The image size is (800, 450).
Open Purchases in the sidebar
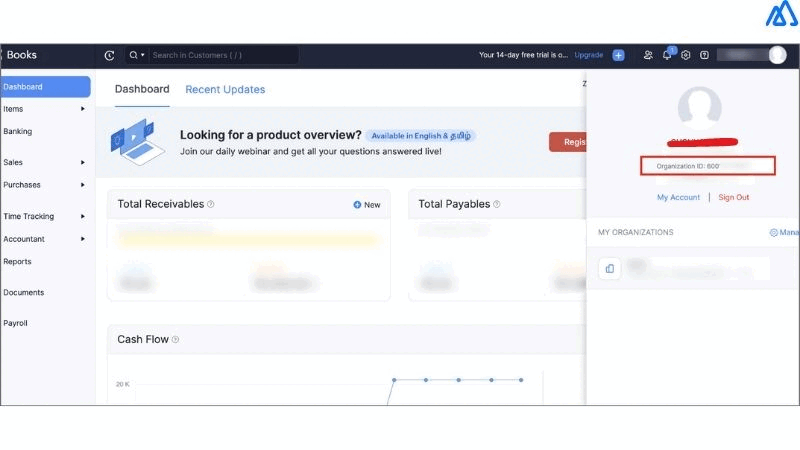21,185
